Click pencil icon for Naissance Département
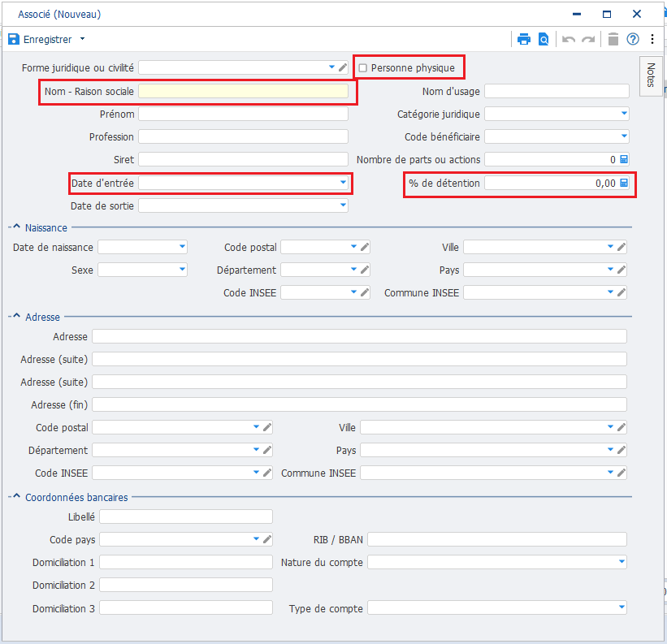The width and height of the screenshot is (667, 644). pos(365,270)
